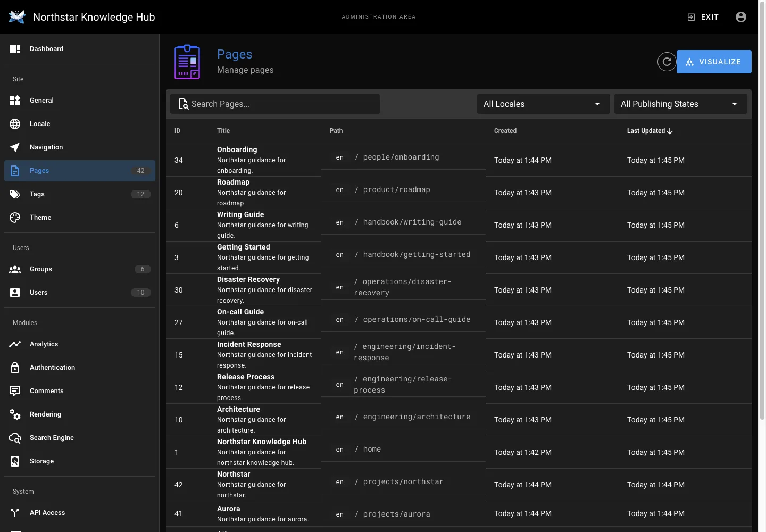Open the On-call Guide page title

(240, 312)
